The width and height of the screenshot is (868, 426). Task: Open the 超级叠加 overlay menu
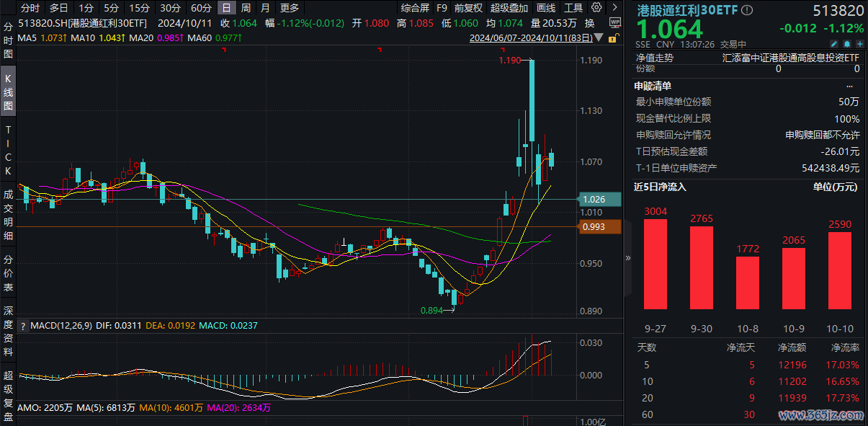coord(509,8)
